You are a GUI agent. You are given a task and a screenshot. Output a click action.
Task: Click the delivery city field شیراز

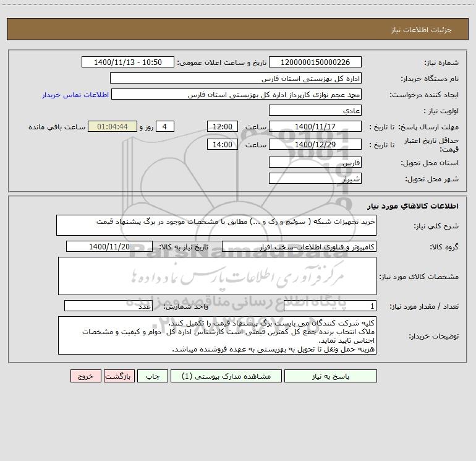click(x=315, y=178)
